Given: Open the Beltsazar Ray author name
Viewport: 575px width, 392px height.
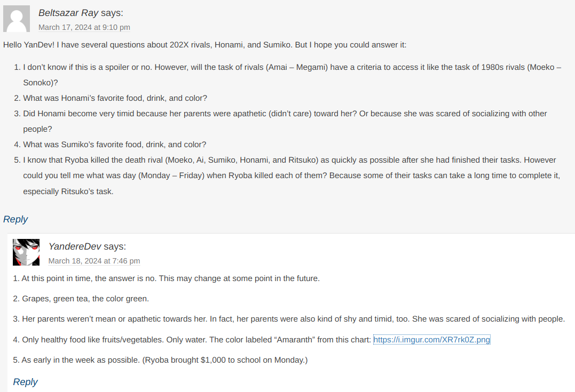Looking at the screenshot, I should (x=68, y=13).
